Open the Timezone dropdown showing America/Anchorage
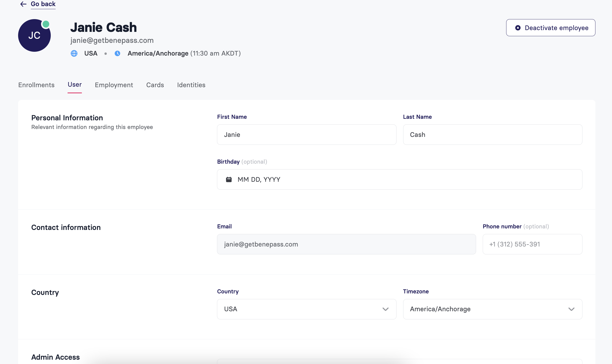The image size is (612, 364). tap(493, 309)
